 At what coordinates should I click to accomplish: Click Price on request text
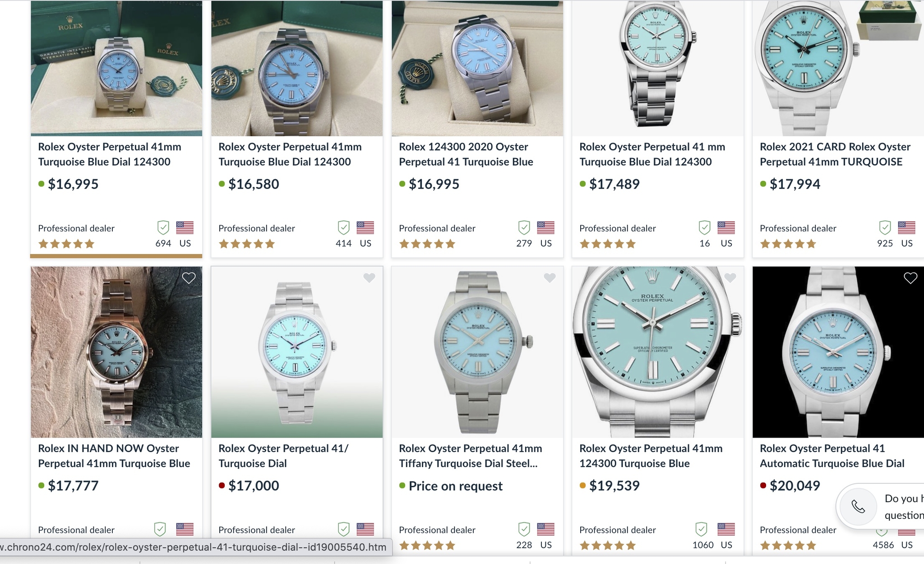(455, 486)
